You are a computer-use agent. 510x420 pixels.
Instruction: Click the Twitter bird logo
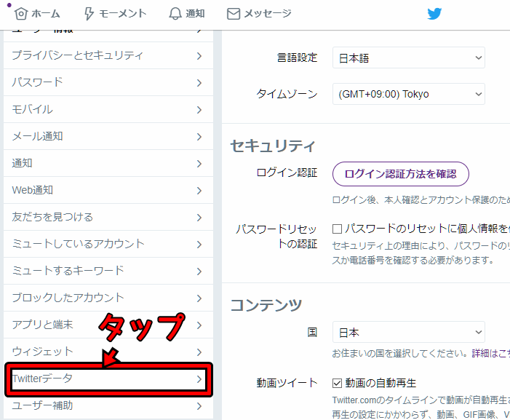click(434, 14)
